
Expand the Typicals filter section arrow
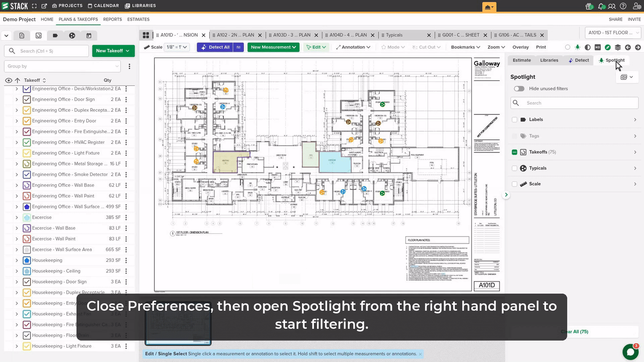pos(635,168)
